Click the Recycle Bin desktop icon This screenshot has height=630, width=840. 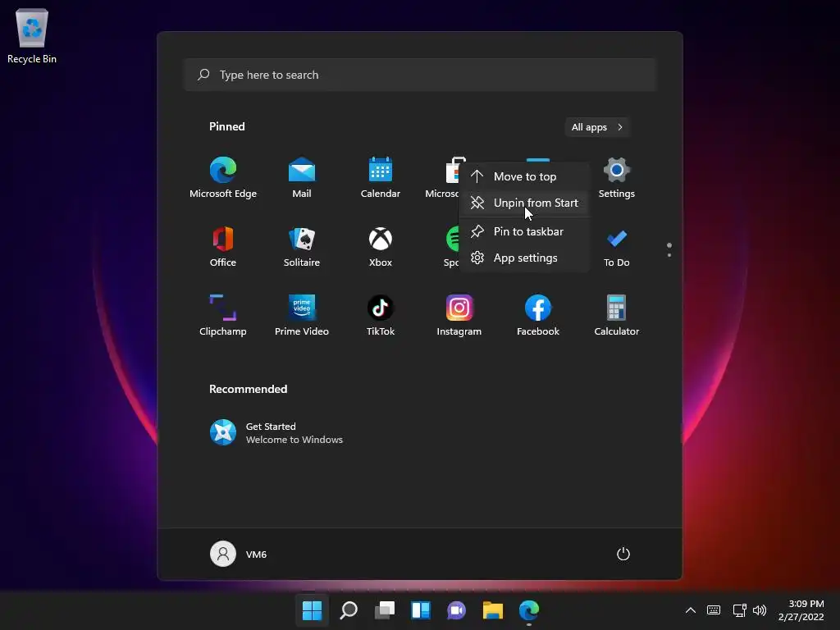(32, 36)
